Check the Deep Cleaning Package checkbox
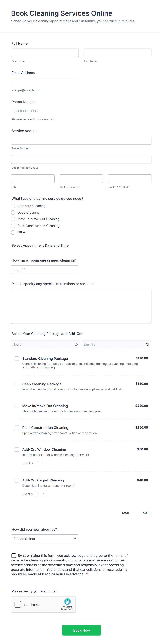This screenshot has width=161, height=644. [16, 384]
